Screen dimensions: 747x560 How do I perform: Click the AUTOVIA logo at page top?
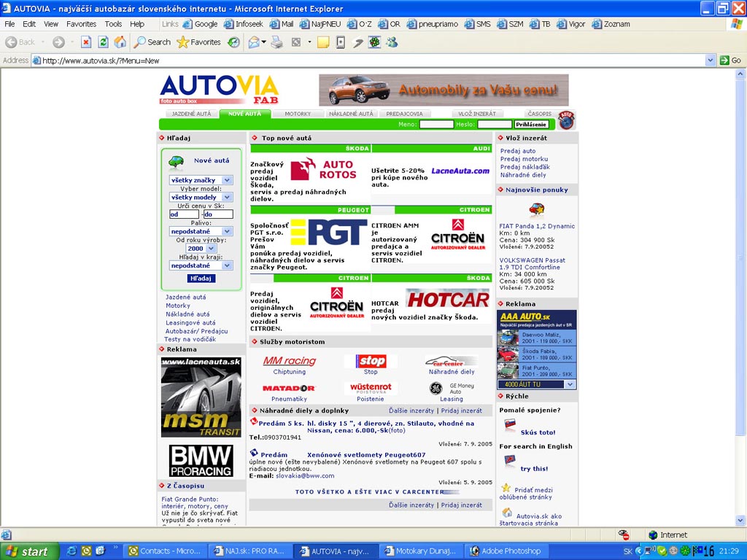point(219,90)
